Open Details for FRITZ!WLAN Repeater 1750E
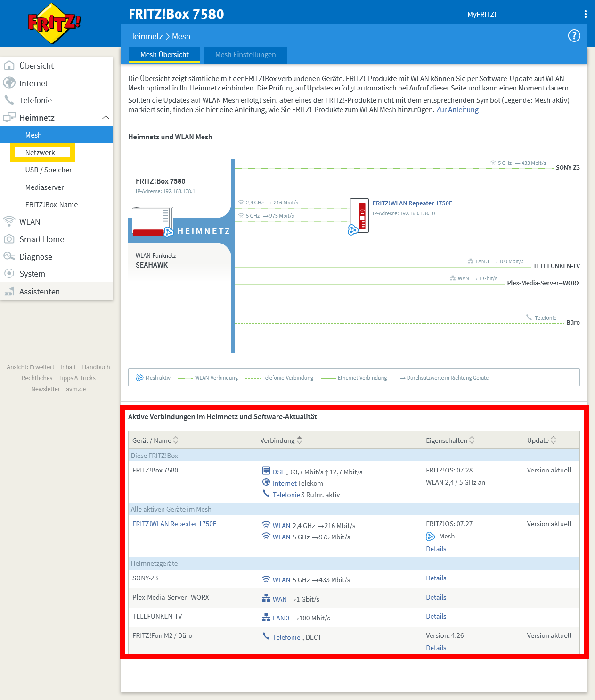Image resolution: width=595 pixels, height=700 pixels. [x=436, y=549]
